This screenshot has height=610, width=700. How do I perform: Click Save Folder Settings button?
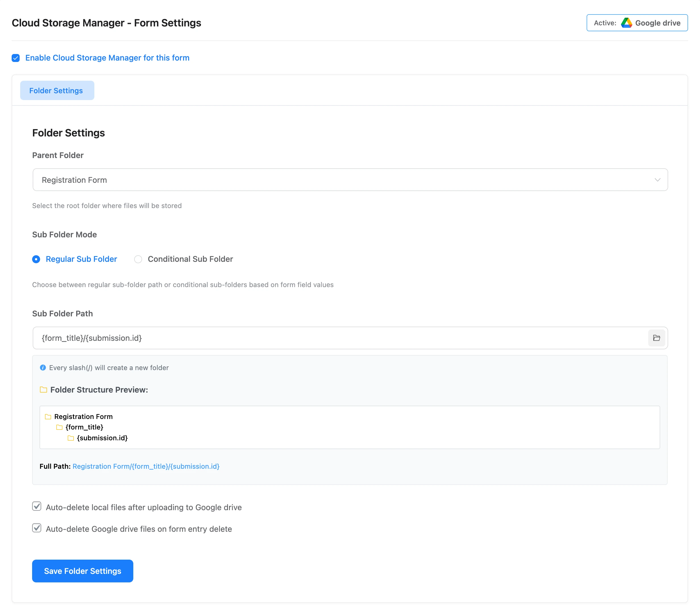(82, 571)
